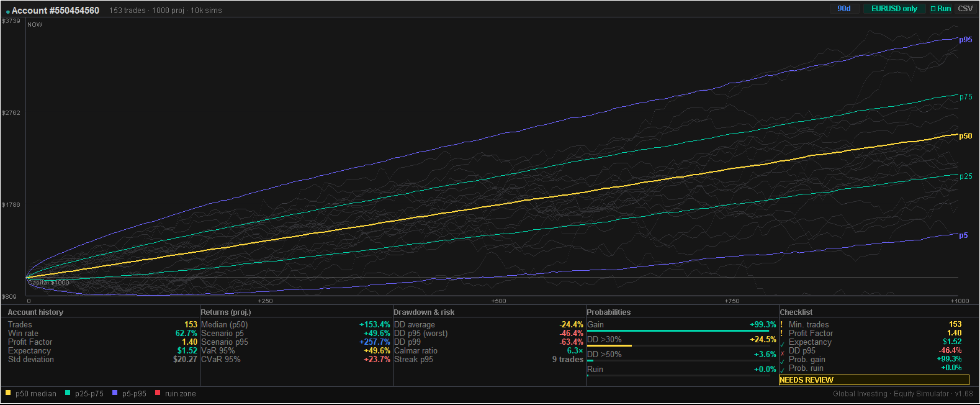Click the Drawdown & risk panel header
The height and width of the screenshot is (405, 980).
pos(424,312)
